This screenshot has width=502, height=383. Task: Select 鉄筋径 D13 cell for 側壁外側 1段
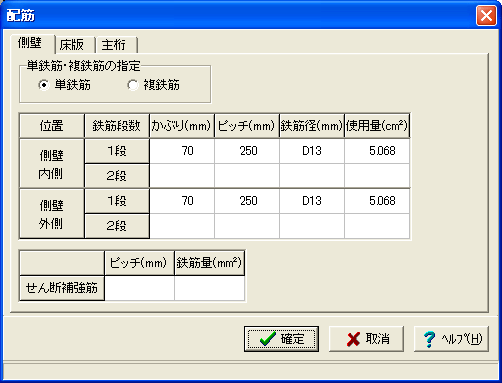click(x=312, y=201)
